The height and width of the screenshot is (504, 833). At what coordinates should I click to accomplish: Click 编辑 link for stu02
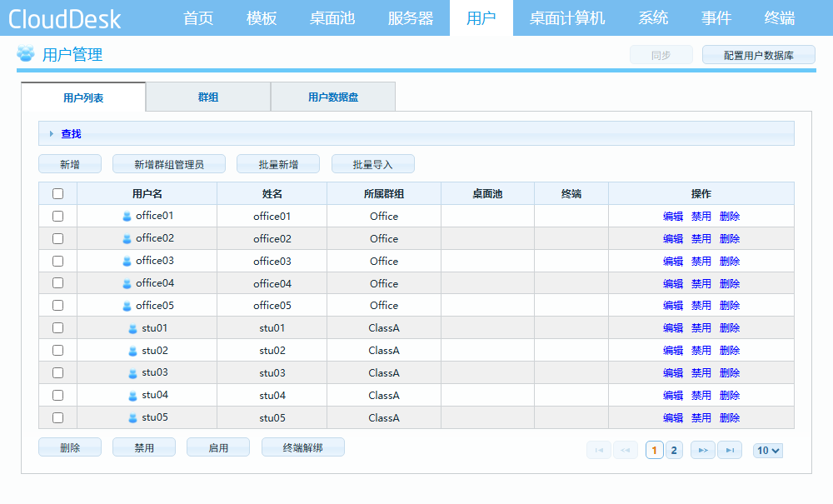[673, 351]
